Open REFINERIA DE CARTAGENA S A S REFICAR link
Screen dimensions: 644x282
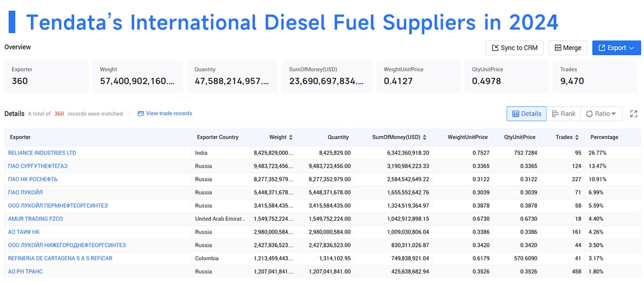point(61,258)
